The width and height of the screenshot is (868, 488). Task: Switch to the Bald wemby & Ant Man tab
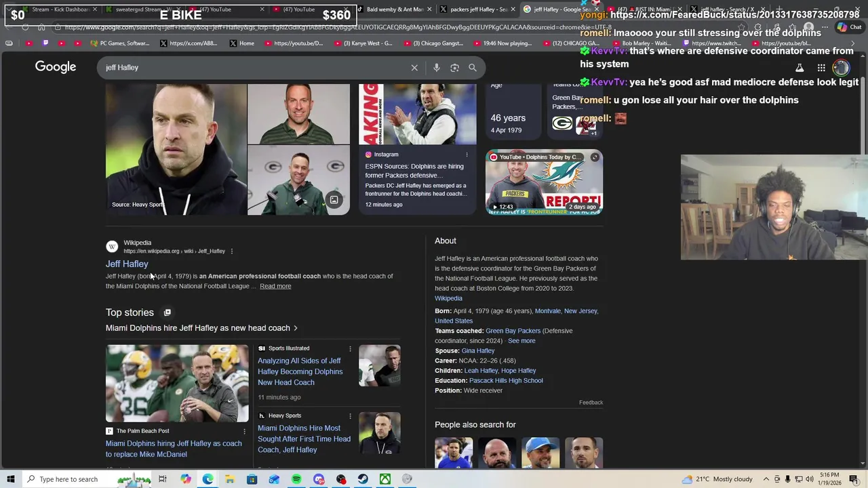[395, 9]
